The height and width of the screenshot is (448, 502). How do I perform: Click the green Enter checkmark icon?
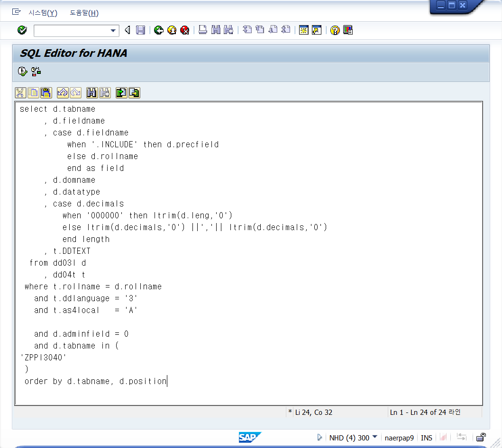point(22,30)
